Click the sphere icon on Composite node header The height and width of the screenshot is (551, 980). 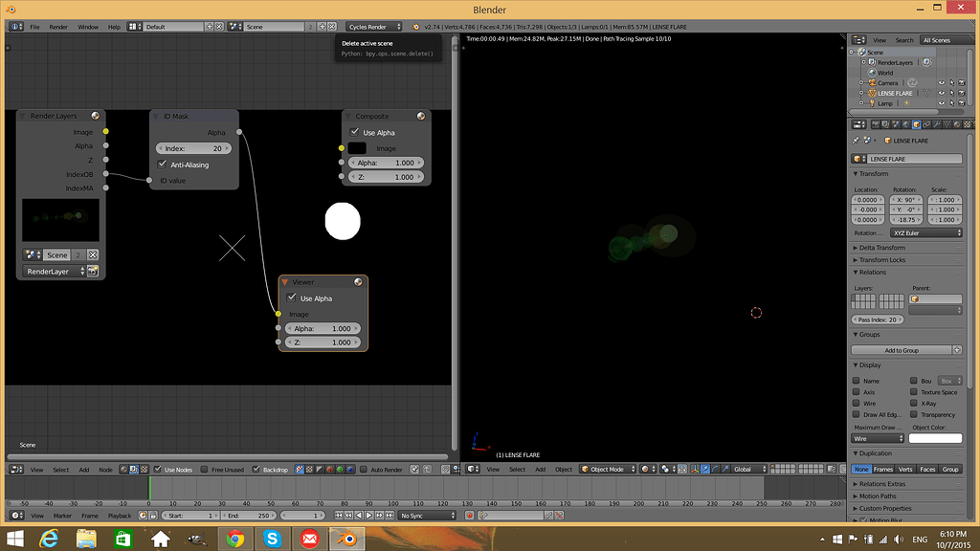click(421, 116)
